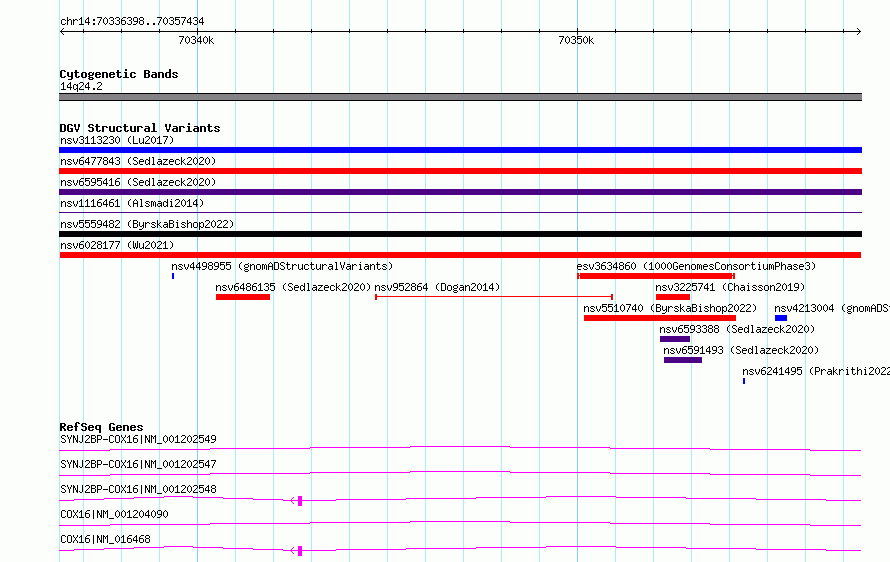The image size is (890, 562).
Task: Open the nsv6241495 (Prakrithi2022) label
Action: [816, 371]
